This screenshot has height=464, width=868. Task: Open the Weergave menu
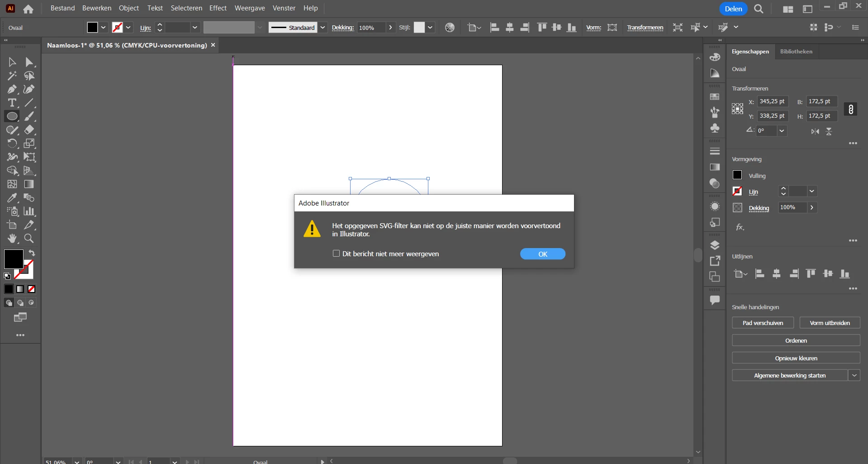click(x=250, y=8)
